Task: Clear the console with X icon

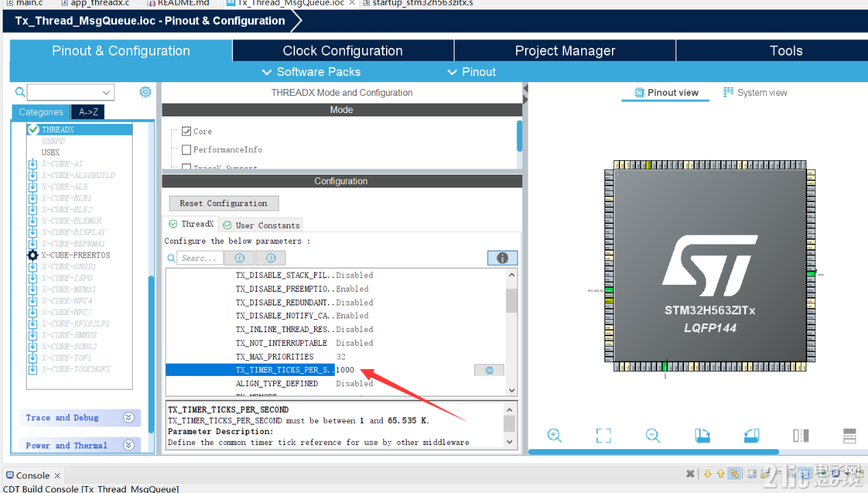Action: (691, 474)
